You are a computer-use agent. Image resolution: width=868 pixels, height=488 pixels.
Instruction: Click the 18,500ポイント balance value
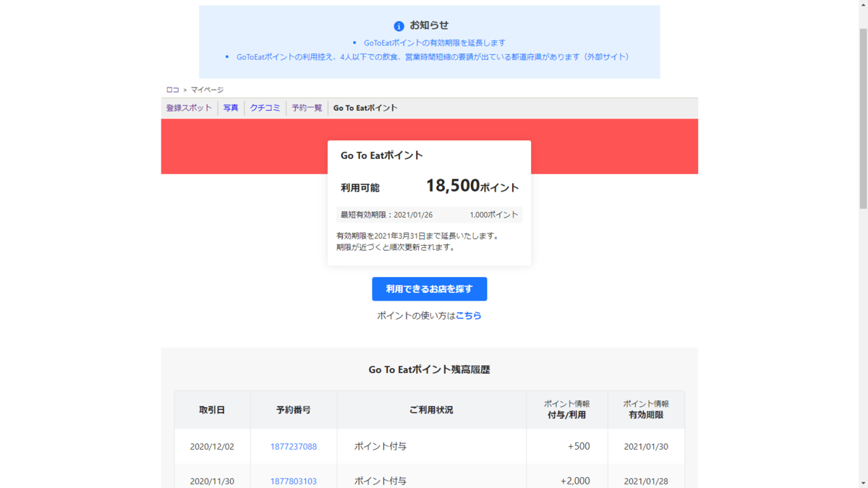(x=472, y=186)
